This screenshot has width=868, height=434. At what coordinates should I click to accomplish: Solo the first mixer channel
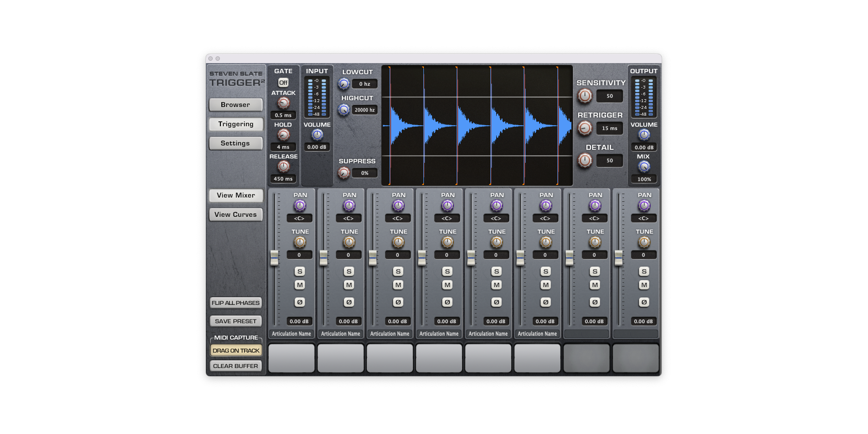pyautogui.click(x=300, y=272)
